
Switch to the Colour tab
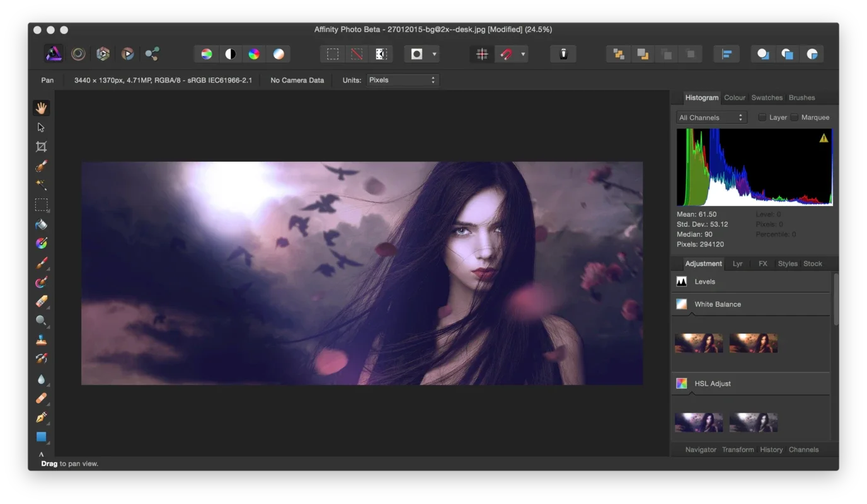735,98
